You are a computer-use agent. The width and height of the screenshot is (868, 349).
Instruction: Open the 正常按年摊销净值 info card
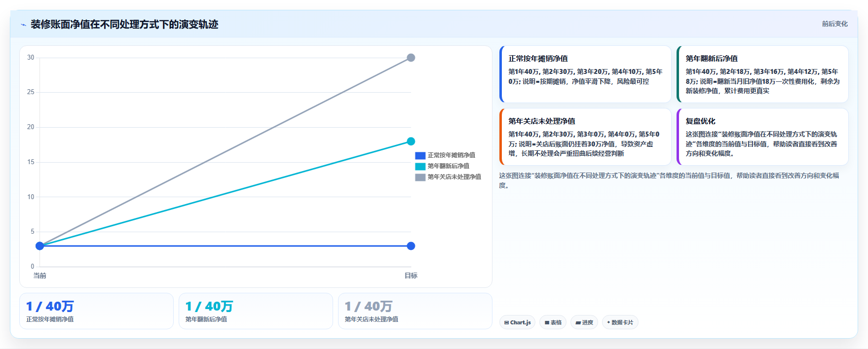(x=585, y=74)
